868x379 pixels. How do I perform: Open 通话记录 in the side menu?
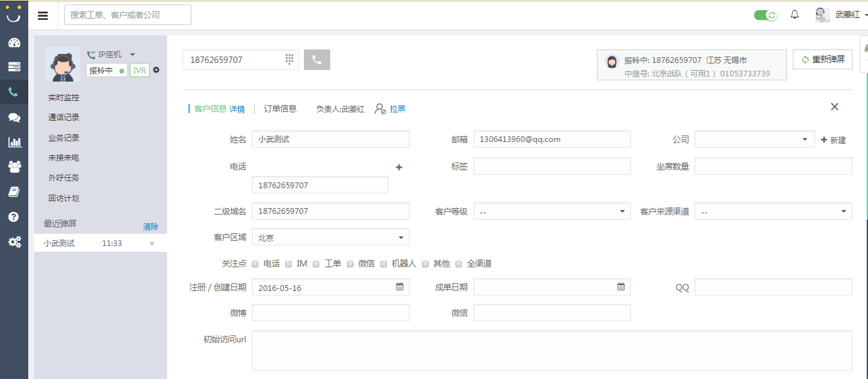64,118
